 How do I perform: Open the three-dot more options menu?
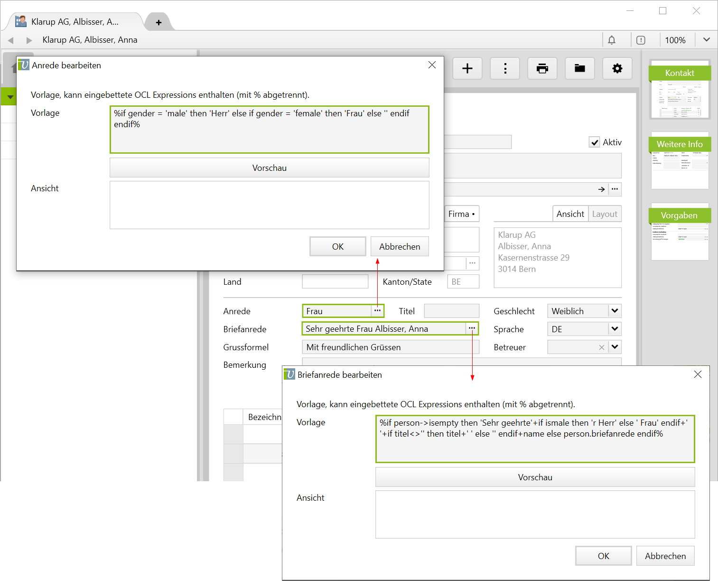(x=505, y=68)
